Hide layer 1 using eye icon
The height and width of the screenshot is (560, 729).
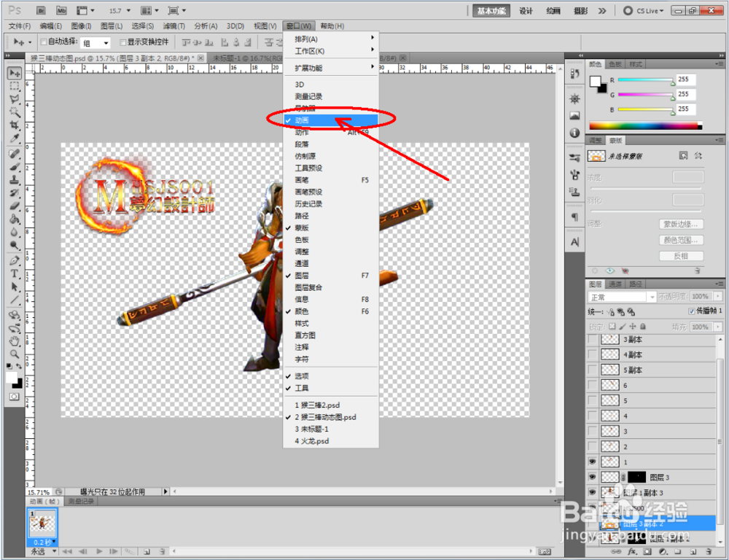pos(592,462)
